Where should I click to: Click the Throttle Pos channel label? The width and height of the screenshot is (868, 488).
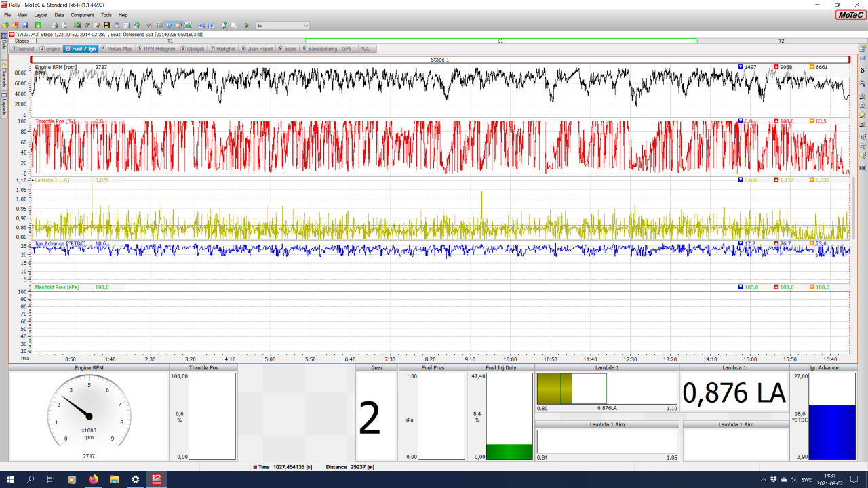55,121
